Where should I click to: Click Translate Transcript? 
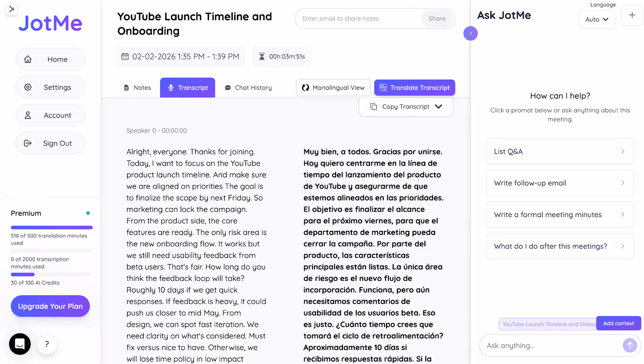coord(415,88)
